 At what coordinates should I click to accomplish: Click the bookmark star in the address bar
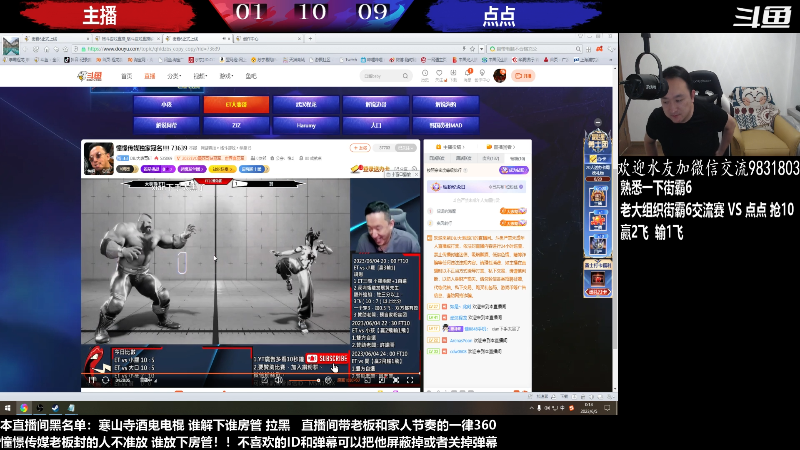(472, 49)
